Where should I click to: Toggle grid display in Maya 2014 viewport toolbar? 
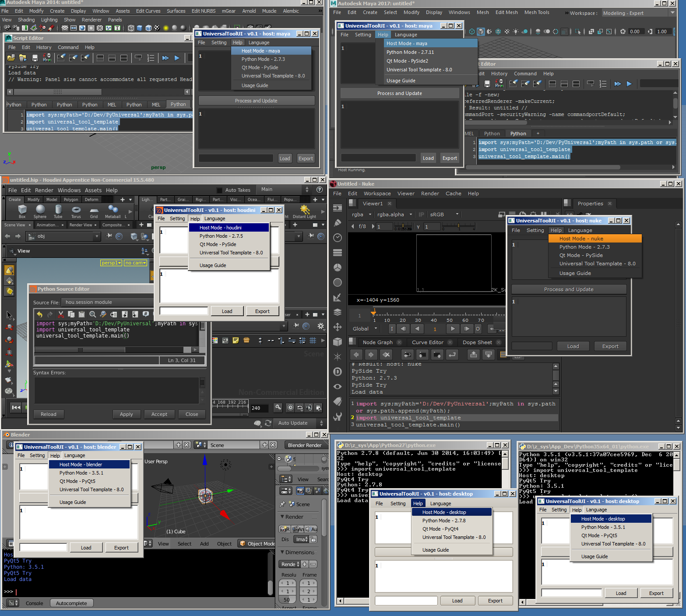point(65,28)
